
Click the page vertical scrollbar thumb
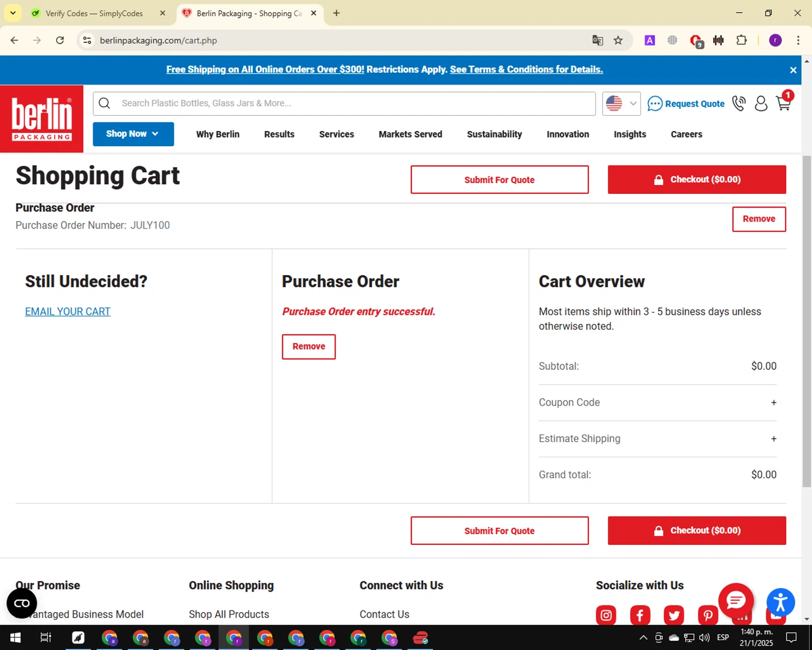tap(807, 320)
